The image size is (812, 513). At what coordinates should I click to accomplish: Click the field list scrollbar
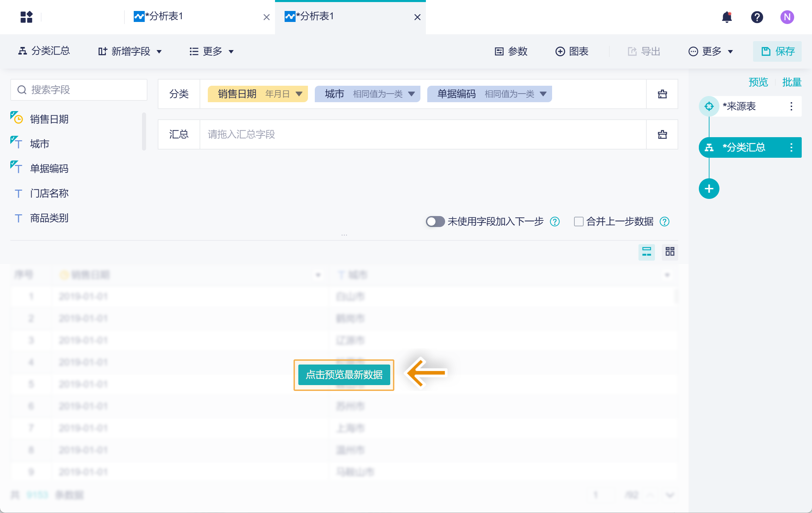[144, 131]
